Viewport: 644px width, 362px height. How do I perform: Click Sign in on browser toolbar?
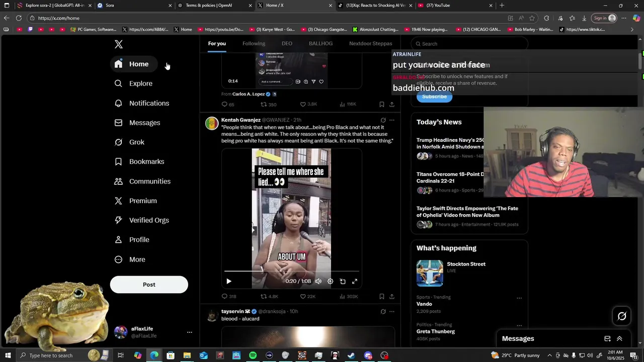[x=604, y=18]
